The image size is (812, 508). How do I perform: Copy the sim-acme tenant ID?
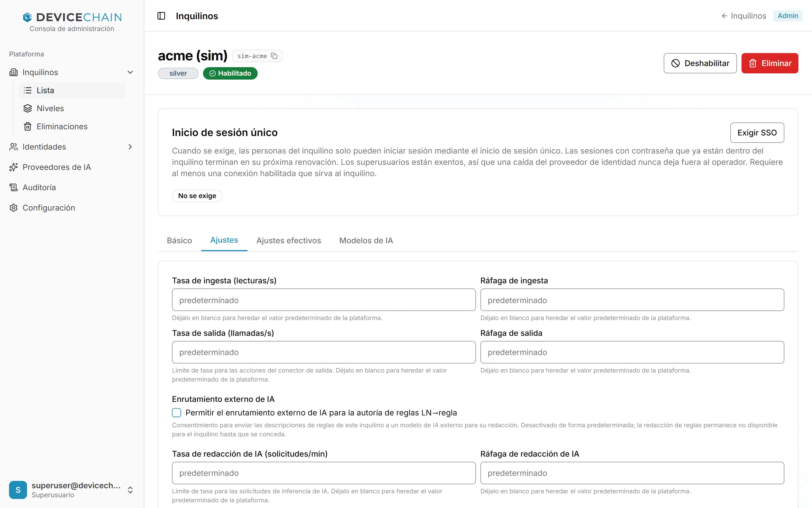274,56
